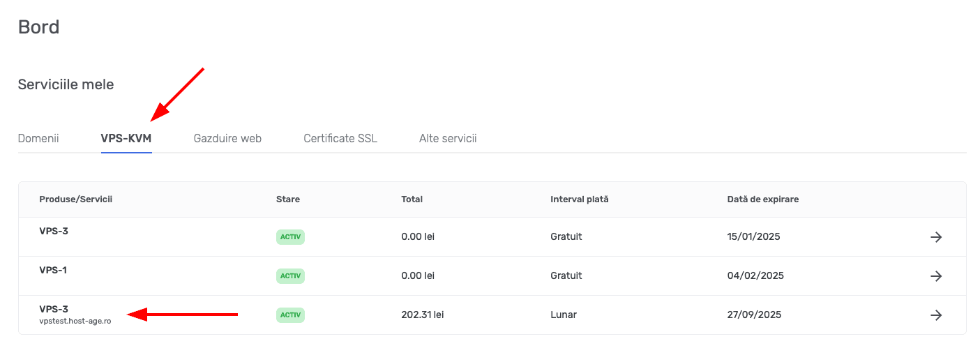Click ACTIV status badge on VPS-1 row
The width and height of the screenshot is (980, 348).
[290, 276]
